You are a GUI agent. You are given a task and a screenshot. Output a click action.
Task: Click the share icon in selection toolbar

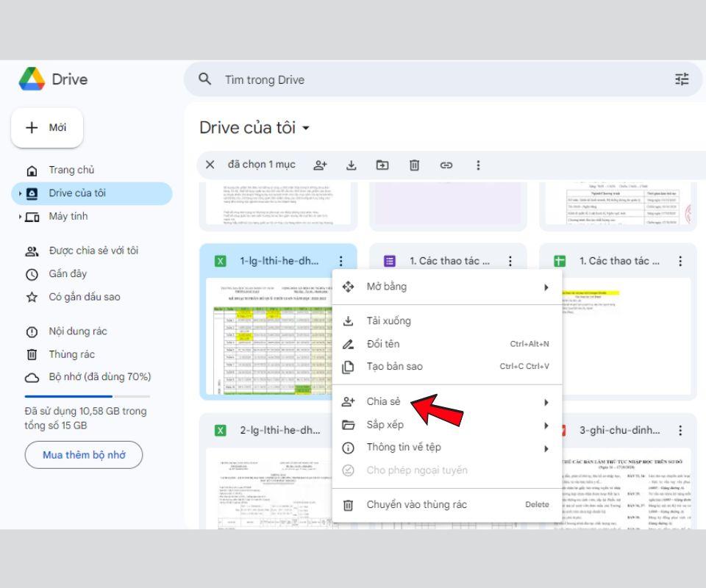[320, 165]
